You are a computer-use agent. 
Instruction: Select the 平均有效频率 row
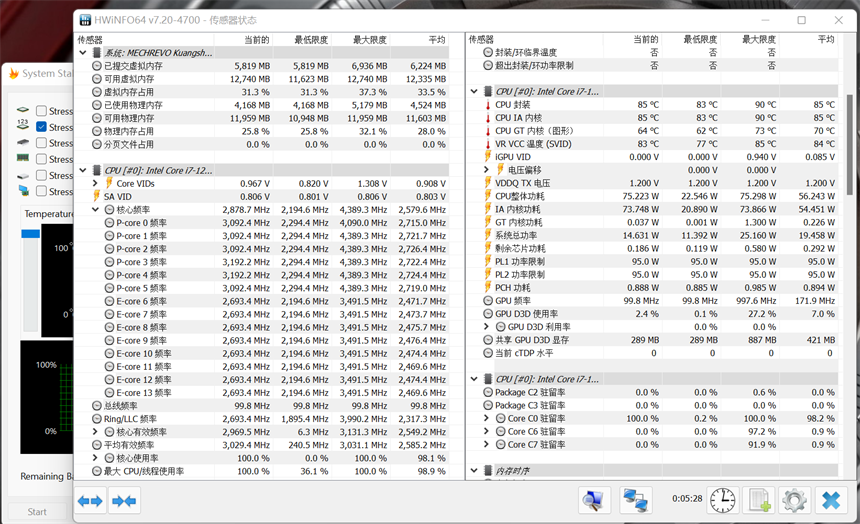point(262,445)
